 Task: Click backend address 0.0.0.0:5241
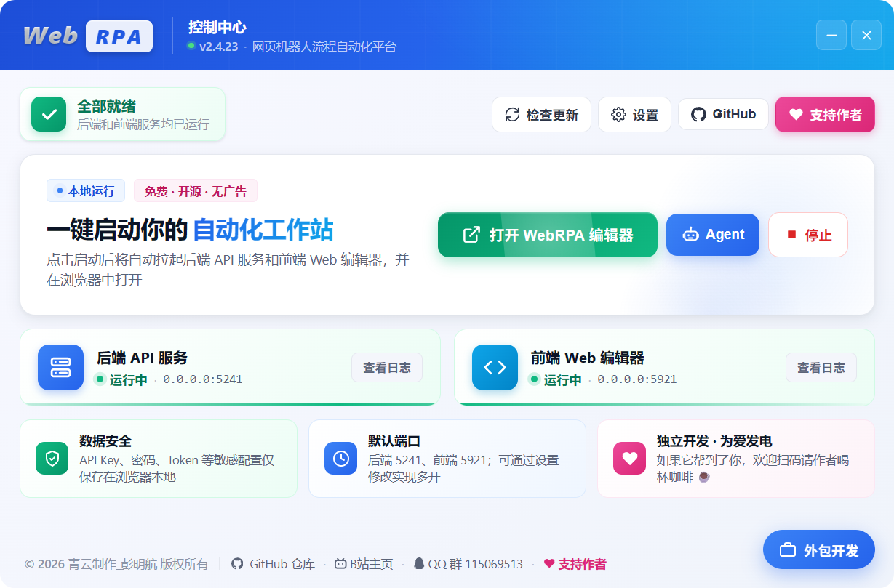tap(203, 379)
